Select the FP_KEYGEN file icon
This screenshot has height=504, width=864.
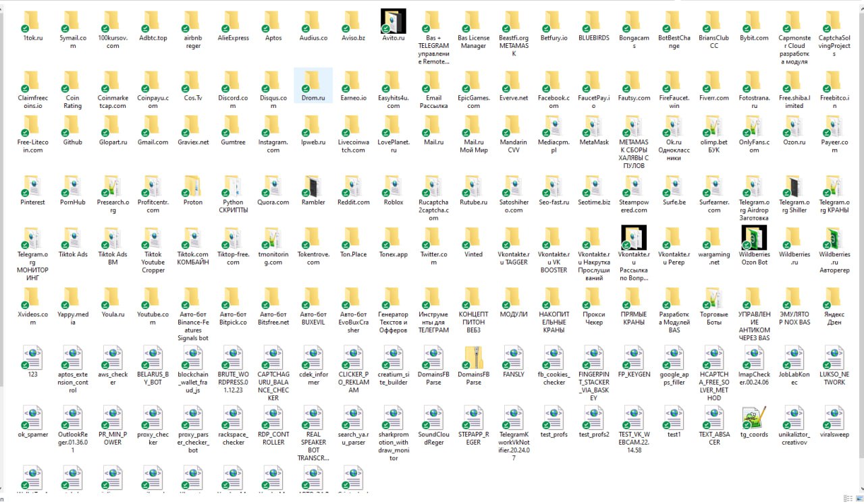634,358
